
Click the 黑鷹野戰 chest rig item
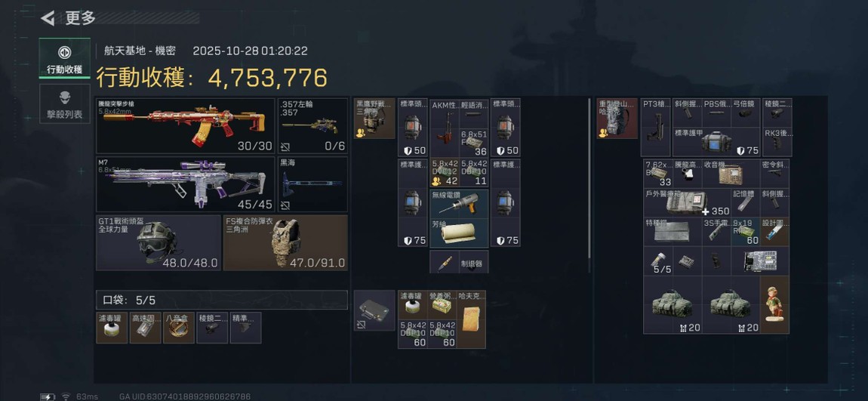(x=375, y=118)
